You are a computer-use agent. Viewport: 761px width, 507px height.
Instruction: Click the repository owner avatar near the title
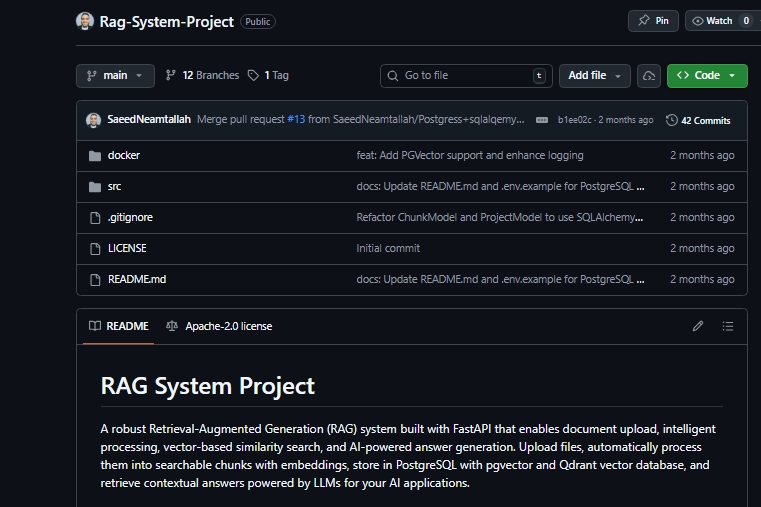[x=85, y=21]
